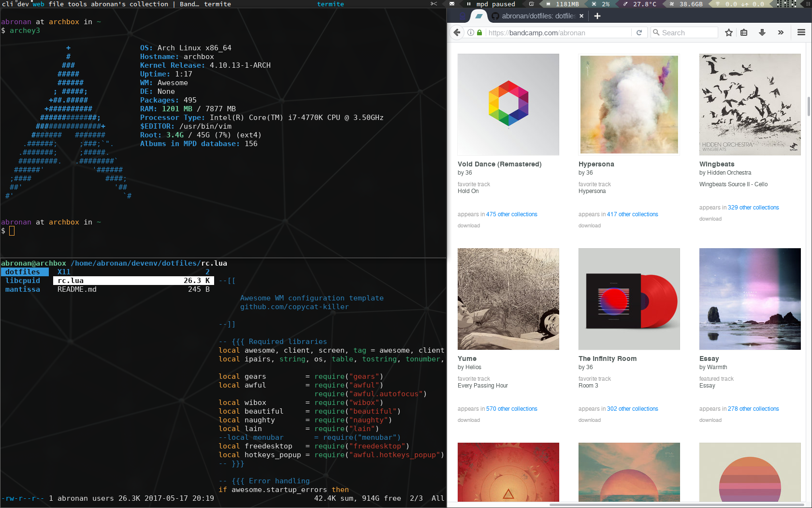
Task: Click the pinned tab at far left of Firefox
Action: [x=462, y=16]
